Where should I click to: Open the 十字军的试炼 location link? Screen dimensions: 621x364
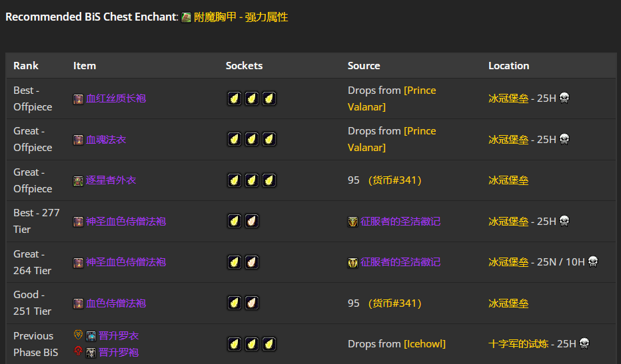pos(518,344)
